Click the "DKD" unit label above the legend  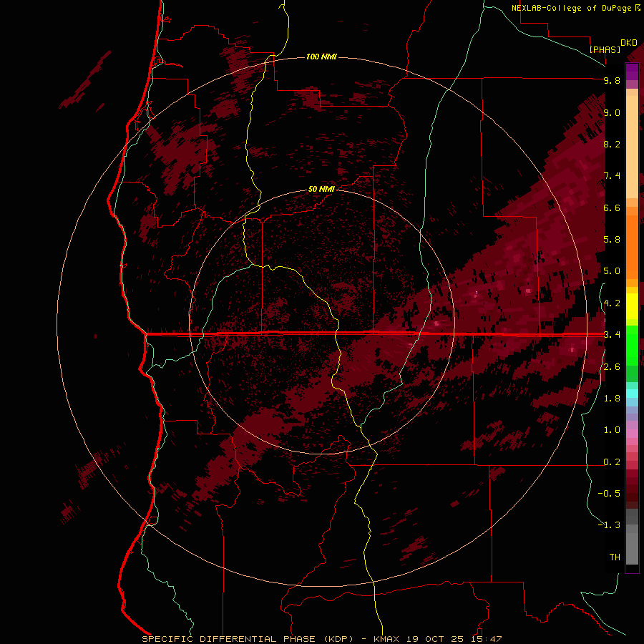629,43
